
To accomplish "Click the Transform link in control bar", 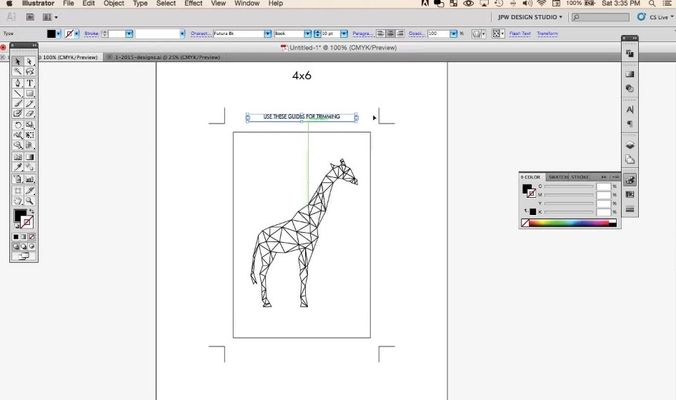I will [x=547, y=33].
